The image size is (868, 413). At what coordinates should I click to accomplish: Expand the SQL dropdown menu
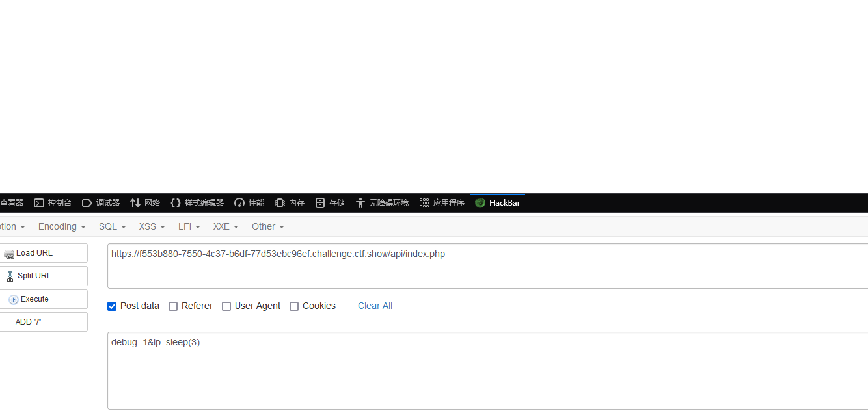pyautogui.click(x=113, y=226)
